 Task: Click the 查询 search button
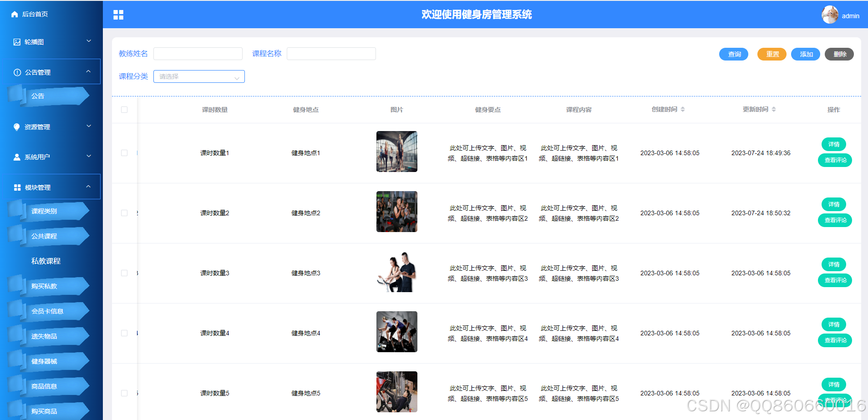[x=733, y=54]
